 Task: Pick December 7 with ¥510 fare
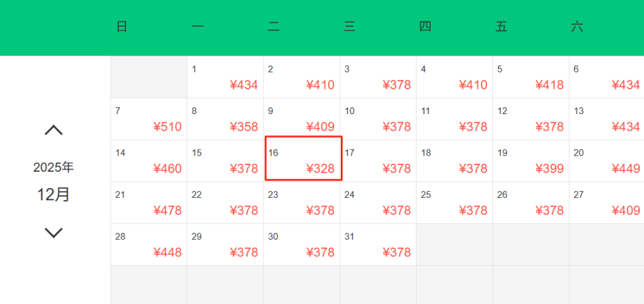149,119
